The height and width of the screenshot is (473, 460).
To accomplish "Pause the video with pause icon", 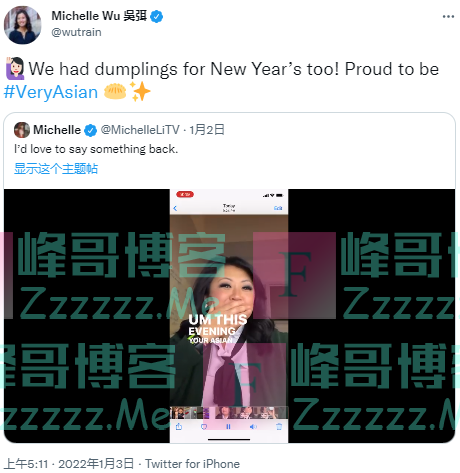I will [x=228, y=427].
